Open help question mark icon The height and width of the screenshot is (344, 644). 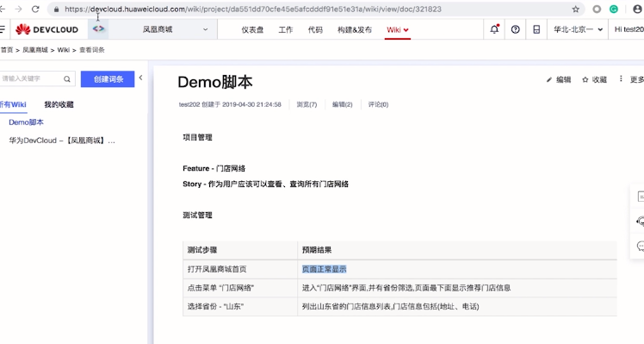tap(515, 29)
